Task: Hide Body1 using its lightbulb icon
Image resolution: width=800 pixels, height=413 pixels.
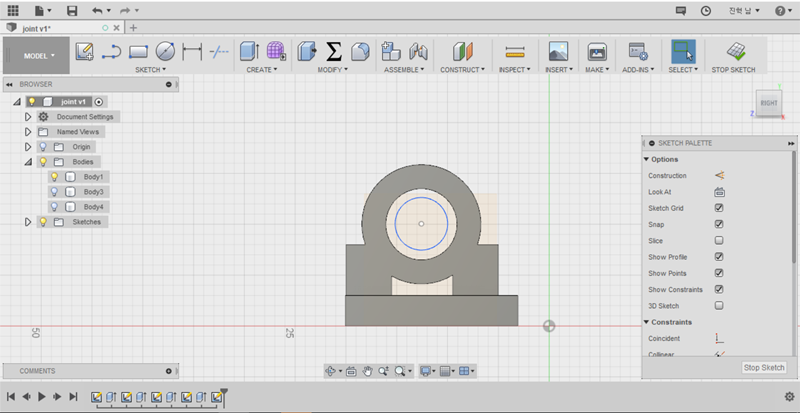Action: pyautogui.click(x=55, y=177)
